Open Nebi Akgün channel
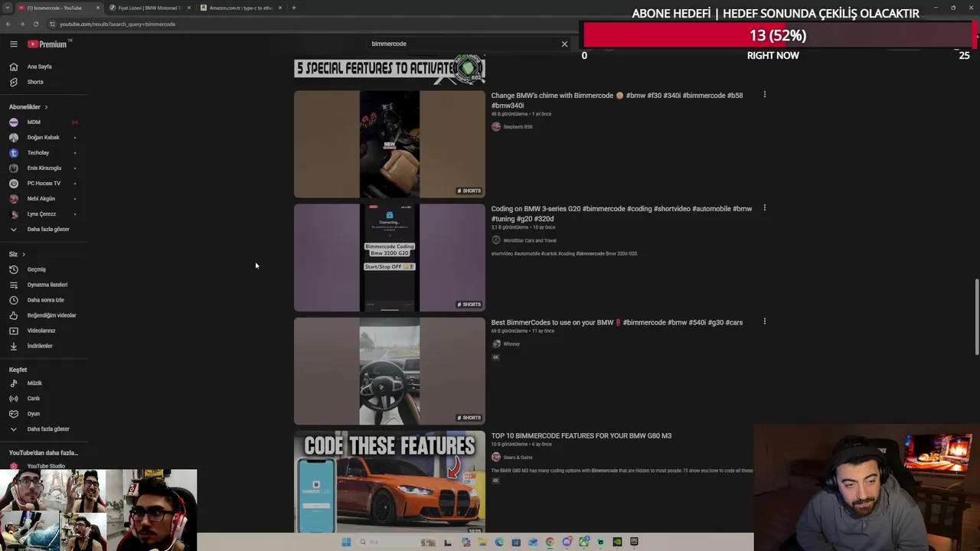 click(41, 199)
